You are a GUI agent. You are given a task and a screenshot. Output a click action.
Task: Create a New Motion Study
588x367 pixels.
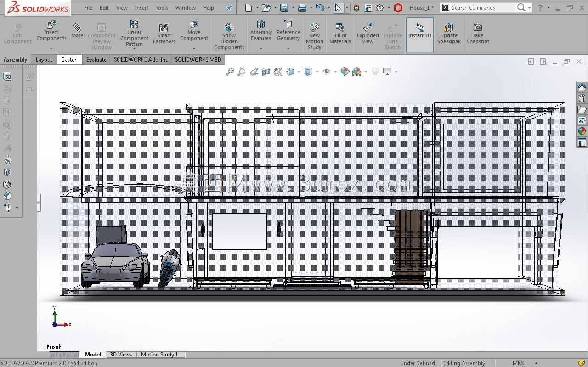click(x=315, y=37)
